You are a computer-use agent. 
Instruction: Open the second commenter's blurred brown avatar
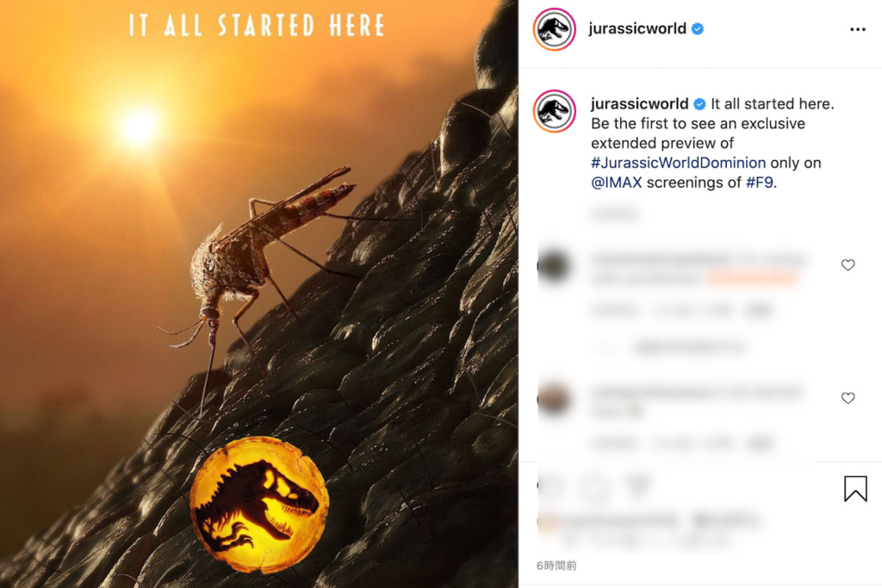tap(554, 399)
